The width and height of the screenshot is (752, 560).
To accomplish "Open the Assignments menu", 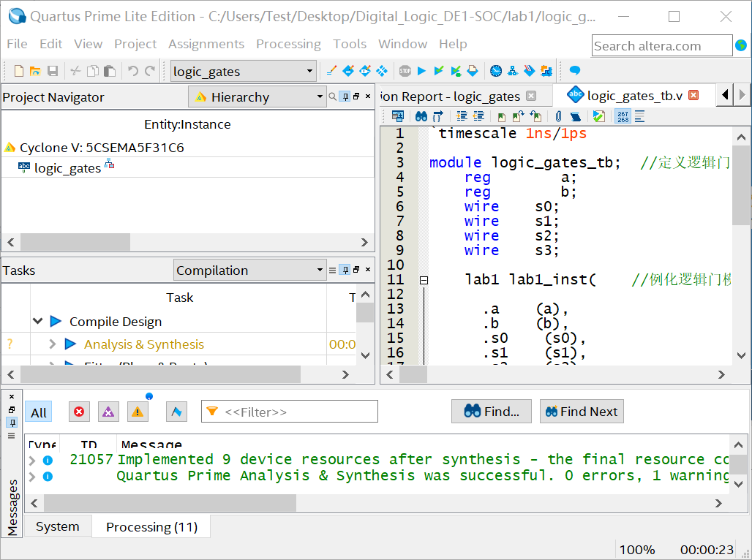I will 206,44.
